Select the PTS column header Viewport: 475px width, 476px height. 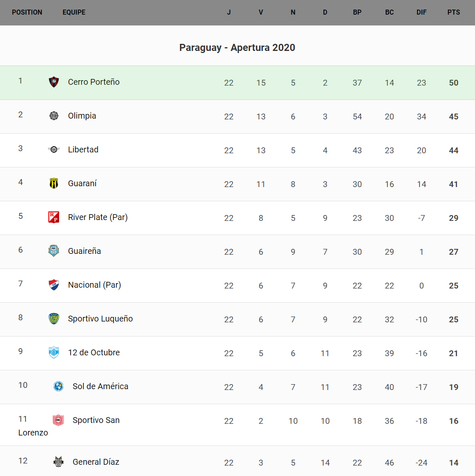point(454,13)
